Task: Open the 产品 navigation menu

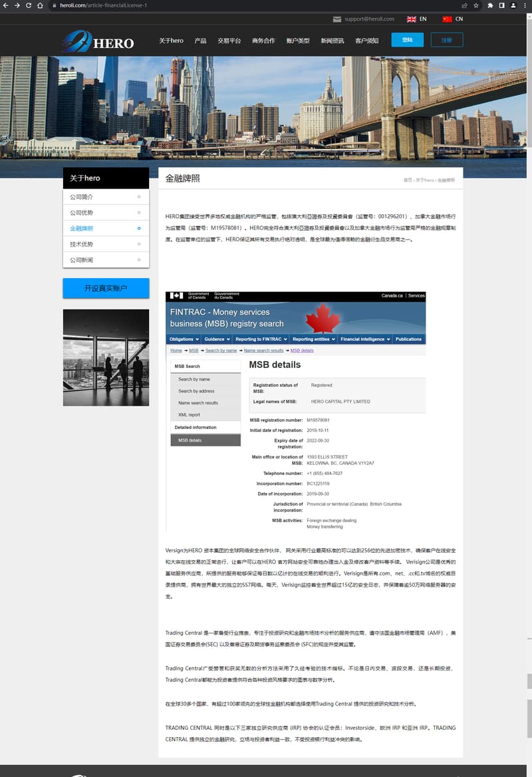Action: (x=200, y=41)
